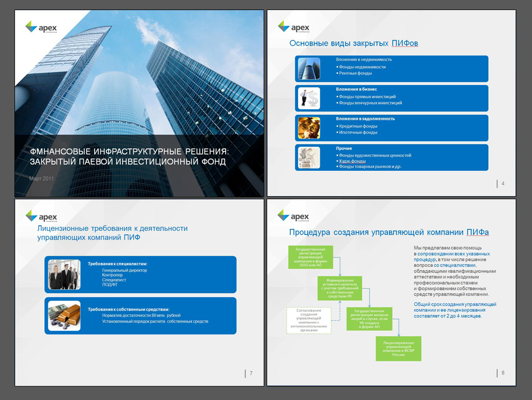
Task: Click the 'Требования к специалистам:' label
Action: tap(117, 264)
